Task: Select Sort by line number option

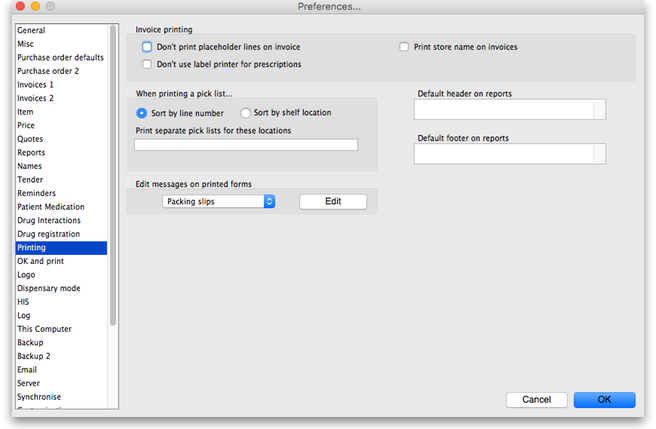Action: (x=141, y=113)
